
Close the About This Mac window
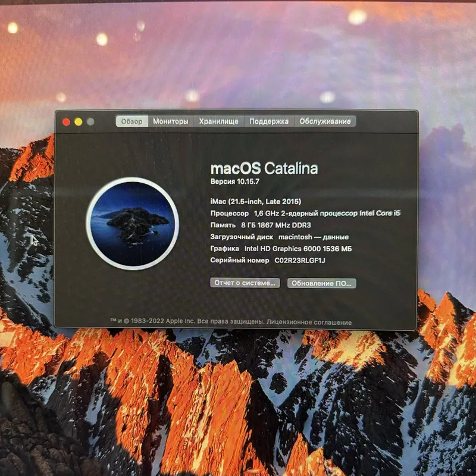point(66,122)
